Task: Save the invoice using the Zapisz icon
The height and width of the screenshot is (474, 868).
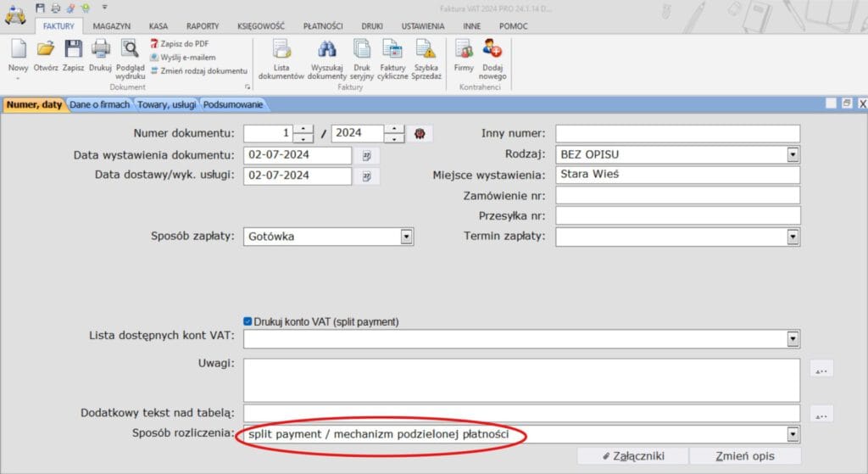Action: 74,53
